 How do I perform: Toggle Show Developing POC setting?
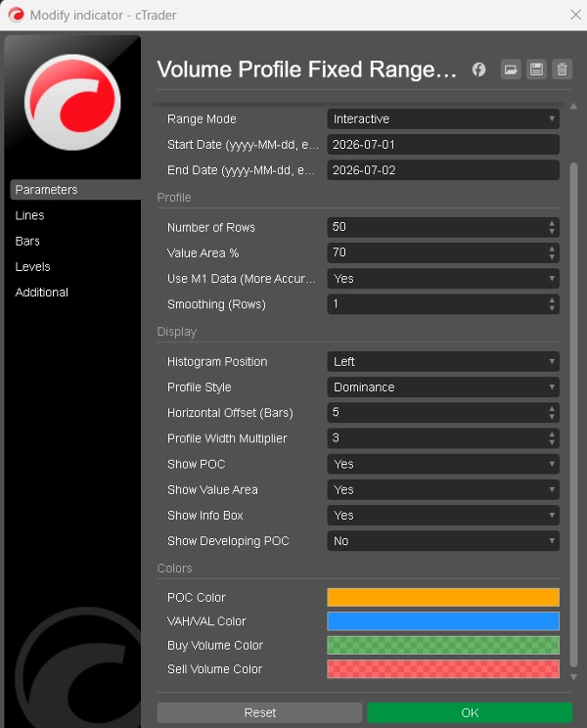point(443,540)
